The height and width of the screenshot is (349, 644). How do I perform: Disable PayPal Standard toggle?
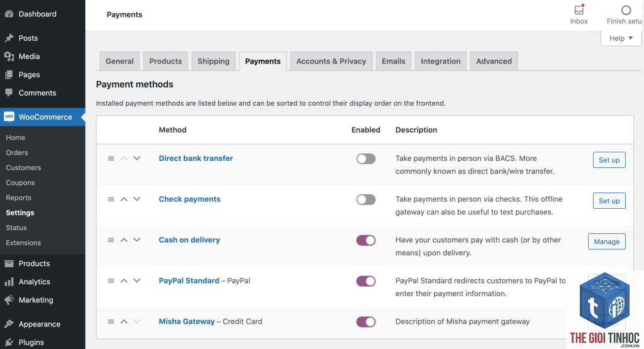366,281
